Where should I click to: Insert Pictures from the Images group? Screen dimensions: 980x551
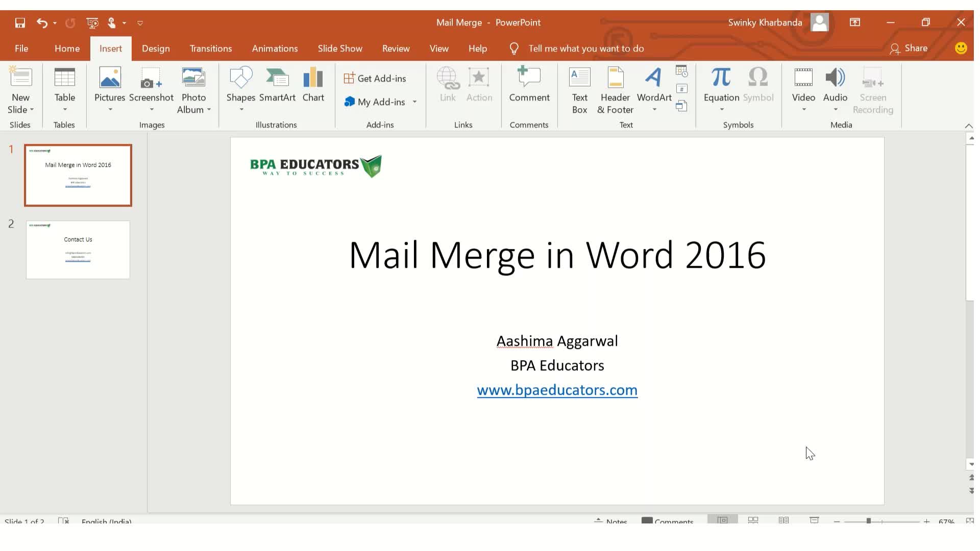coord(110,90)
